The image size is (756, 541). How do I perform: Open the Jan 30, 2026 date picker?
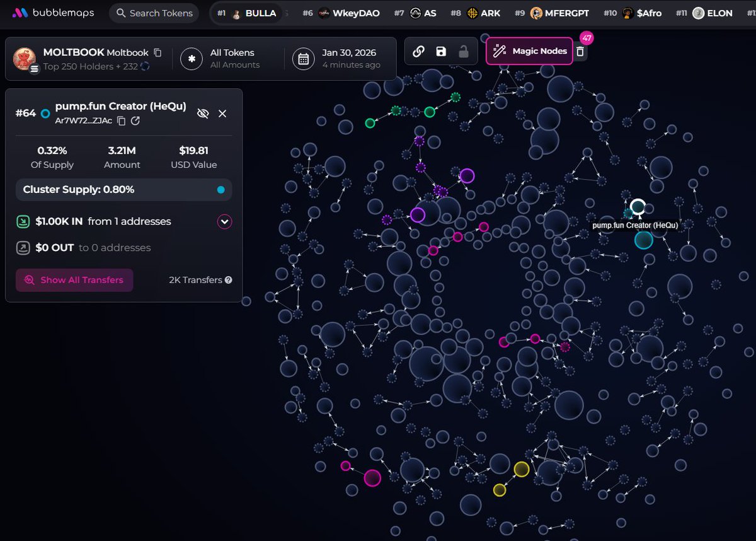336,59
